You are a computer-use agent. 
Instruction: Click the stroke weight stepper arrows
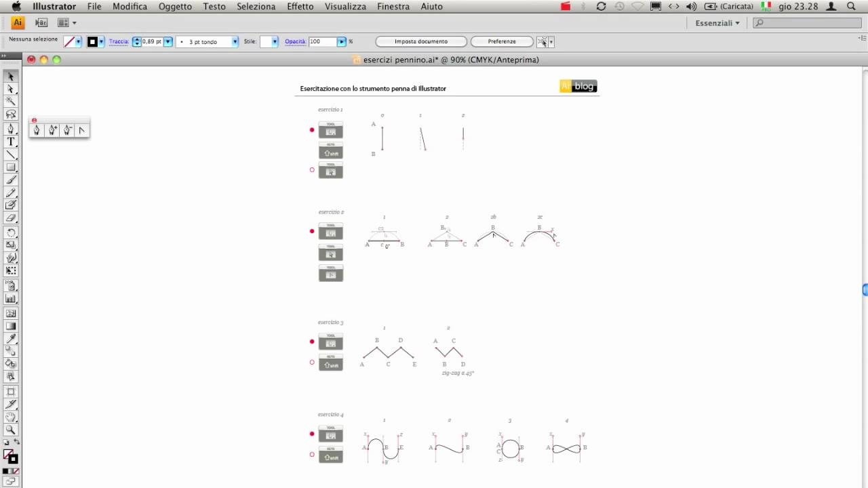[x=136, y=42]
